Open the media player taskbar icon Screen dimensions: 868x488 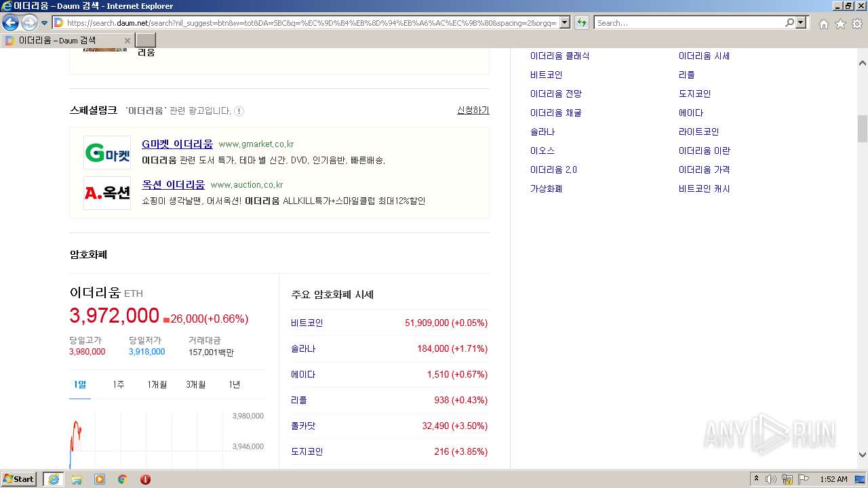(x=100, y=479)
